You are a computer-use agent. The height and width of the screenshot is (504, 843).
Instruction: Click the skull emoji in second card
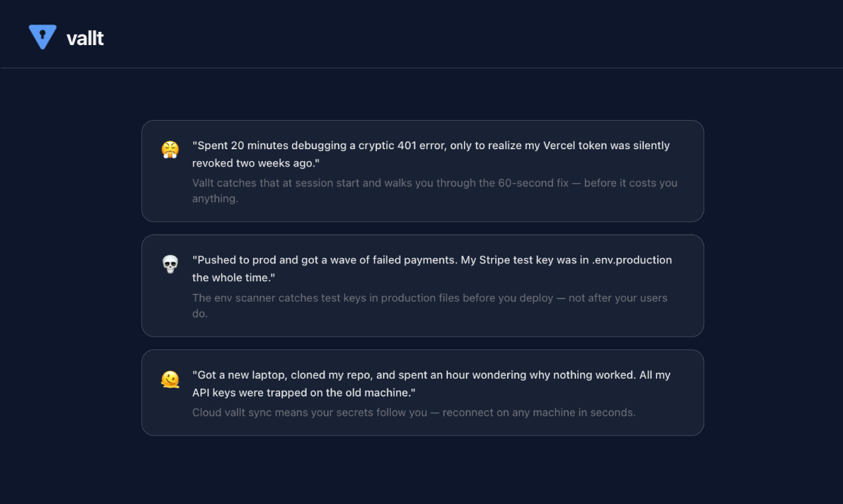(171, 264)
